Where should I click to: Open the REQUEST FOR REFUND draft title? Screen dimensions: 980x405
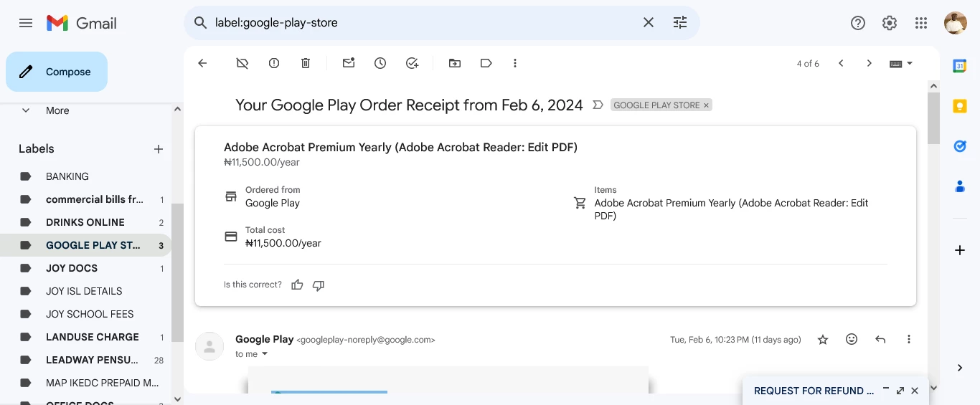[x=814, y=391]
